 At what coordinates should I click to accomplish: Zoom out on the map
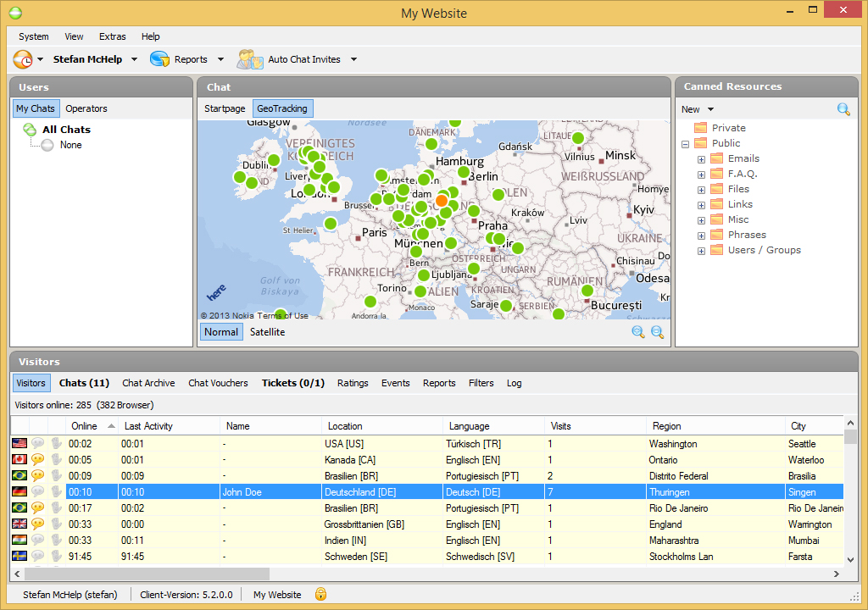(657, 332)
